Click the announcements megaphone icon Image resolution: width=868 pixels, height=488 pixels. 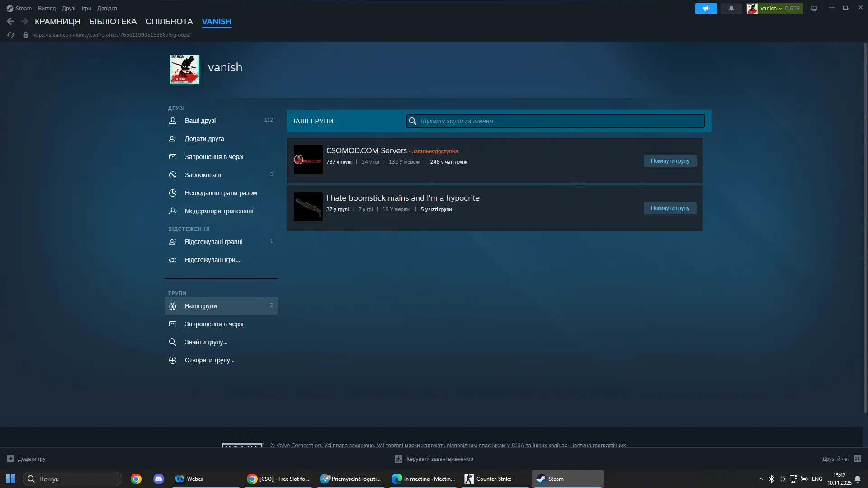coord(706,9)
